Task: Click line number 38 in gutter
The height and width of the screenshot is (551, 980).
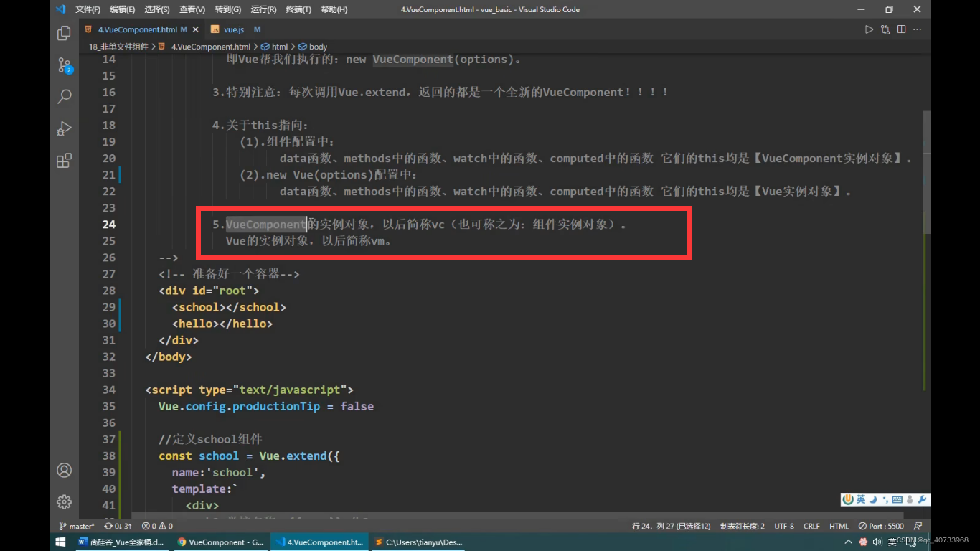Action: pyautogui.click(x=108, y=456)
